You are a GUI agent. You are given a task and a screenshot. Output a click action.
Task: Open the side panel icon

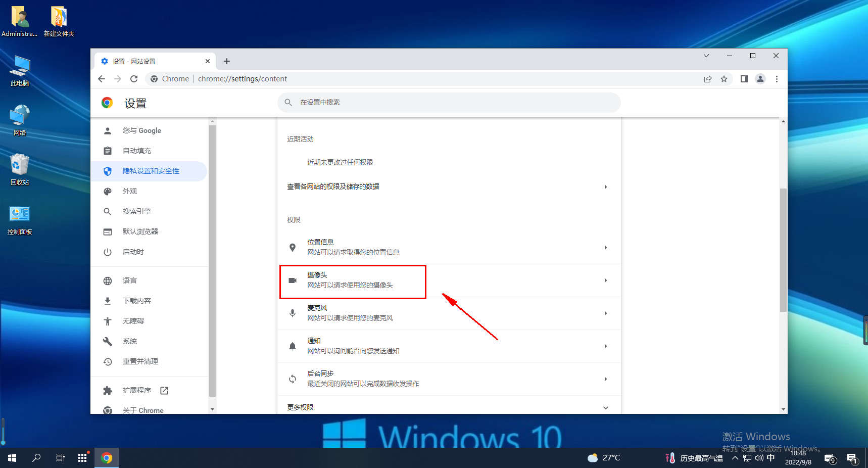[744, 79]
